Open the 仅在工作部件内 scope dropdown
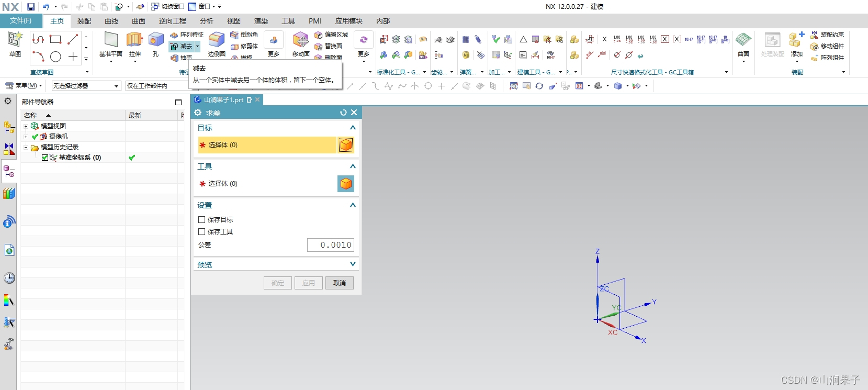This screenshot has height=390, width=868. pos(157,86)
